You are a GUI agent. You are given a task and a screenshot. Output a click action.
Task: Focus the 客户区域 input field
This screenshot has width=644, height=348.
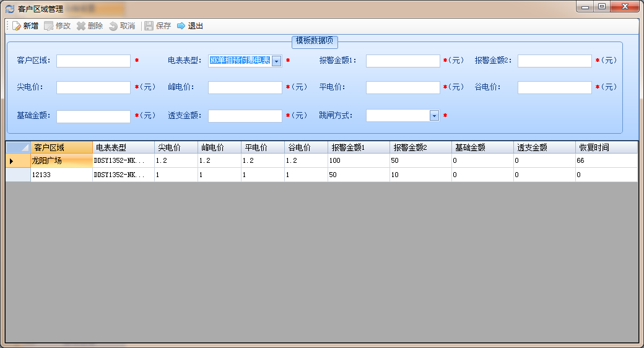coord(94,61)
